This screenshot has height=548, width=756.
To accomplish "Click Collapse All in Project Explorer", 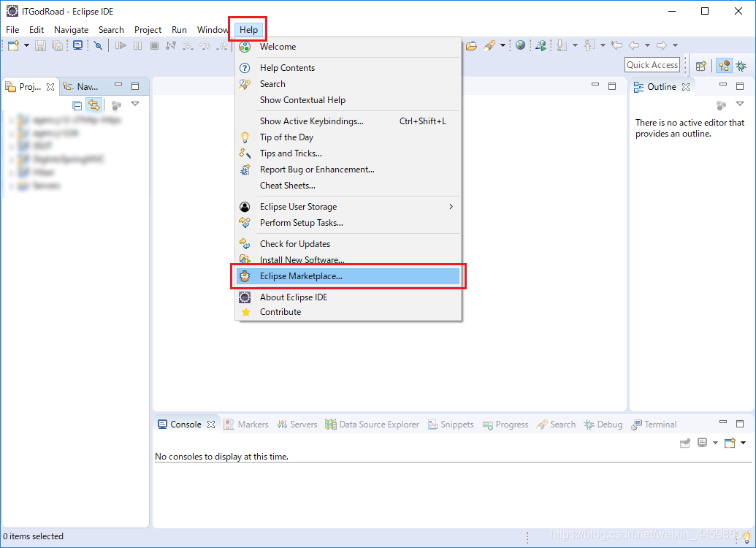I will pyautogui.click(x=77, y=104).
